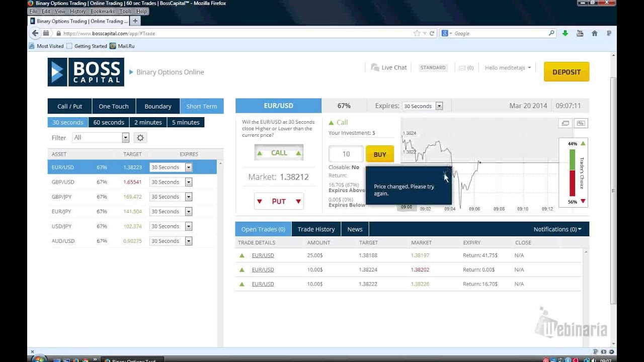The image size is (644, 362).
Task: Open the Trade History tab
Action: (x=316, y=229)
